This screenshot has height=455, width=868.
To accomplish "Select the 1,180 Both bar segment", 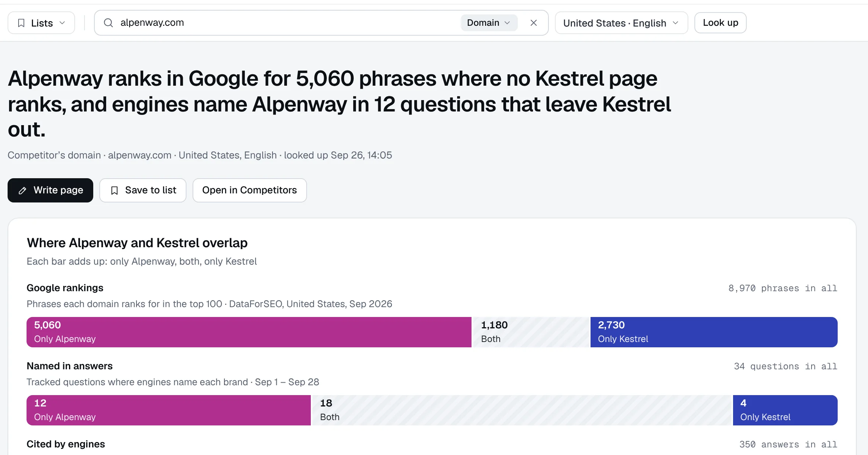I will 531,332.
